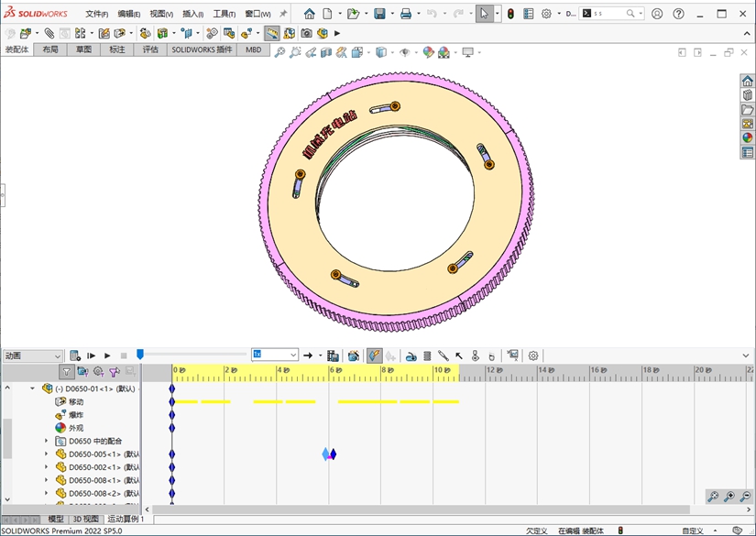This screenshot has width=756, height=536.
Task: Toggle the Autokey button
Action: click(x=374, y=356)
